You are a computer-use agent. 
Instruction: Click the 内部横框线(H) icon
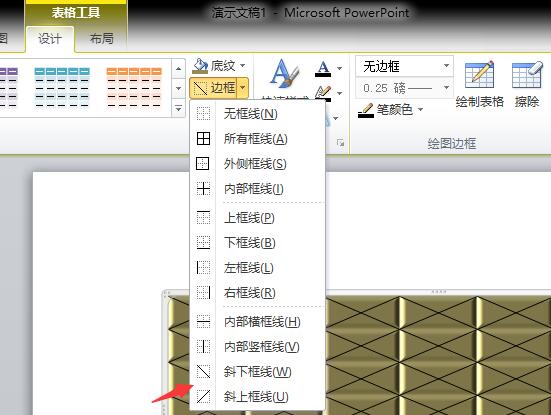pos(203,322)
